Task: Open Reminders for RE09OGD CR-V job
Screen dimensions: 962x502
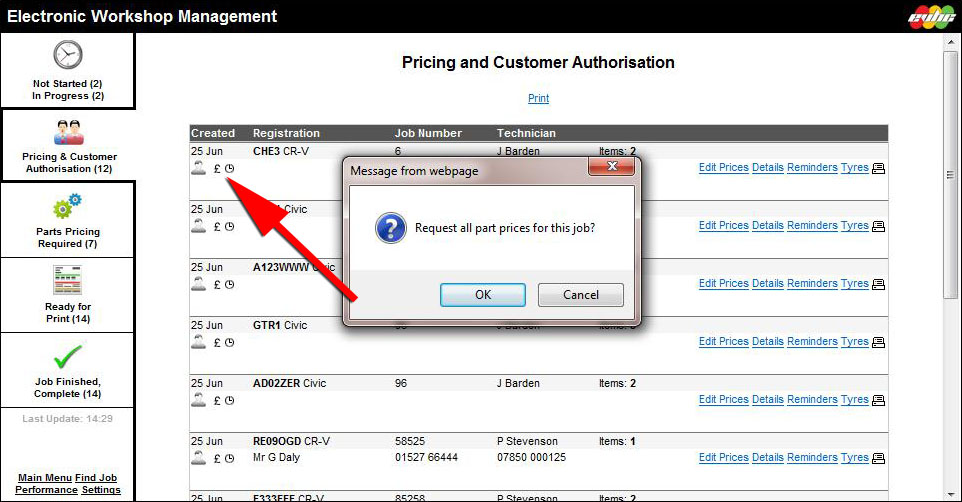Action: (812, 457)
